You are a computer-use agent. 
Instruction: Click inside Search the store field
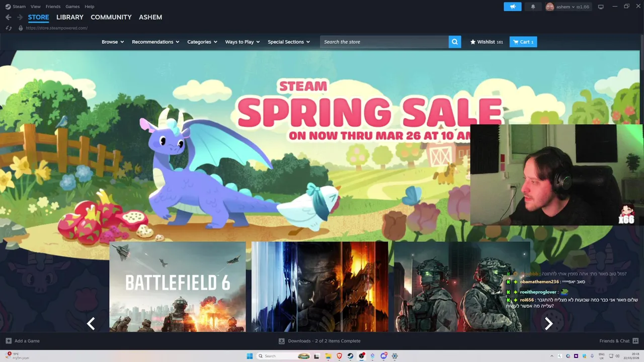click(384, 42)
